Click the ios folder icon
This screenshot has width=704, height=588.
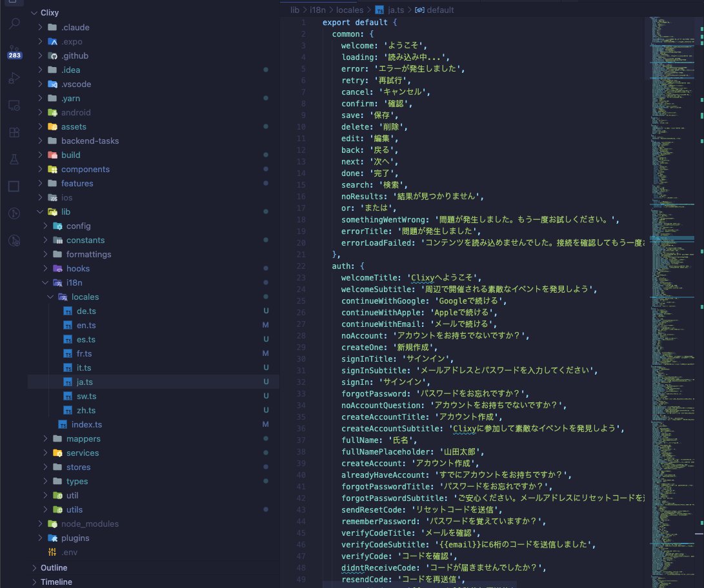[x=52, y=197]
